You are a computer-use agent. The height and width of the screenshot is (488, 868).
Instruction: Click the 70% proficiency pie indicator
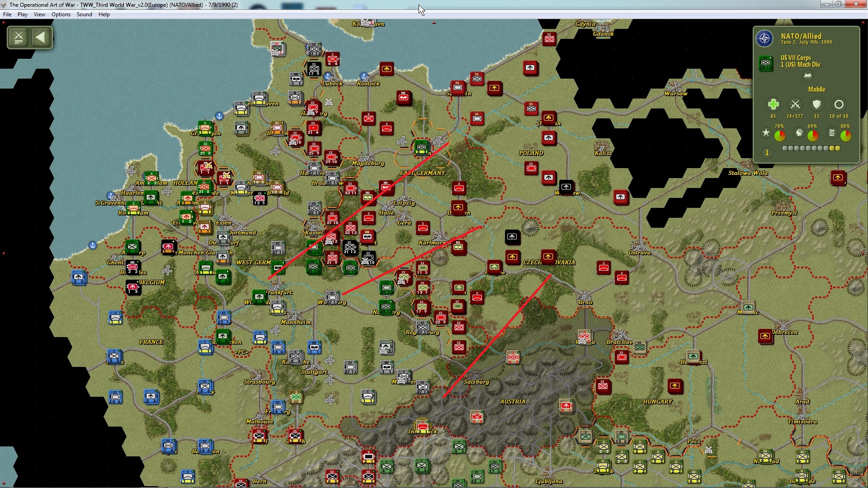point(779,136)
